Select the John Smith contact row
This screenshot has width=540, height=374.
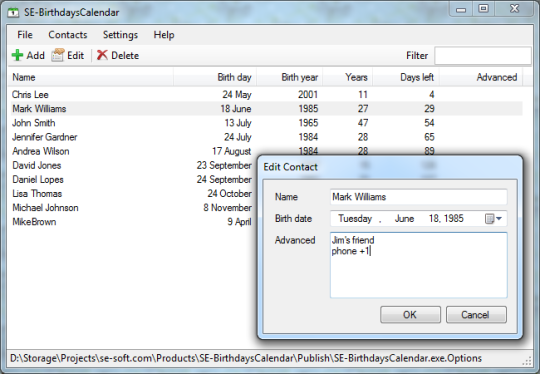point(267,123)
